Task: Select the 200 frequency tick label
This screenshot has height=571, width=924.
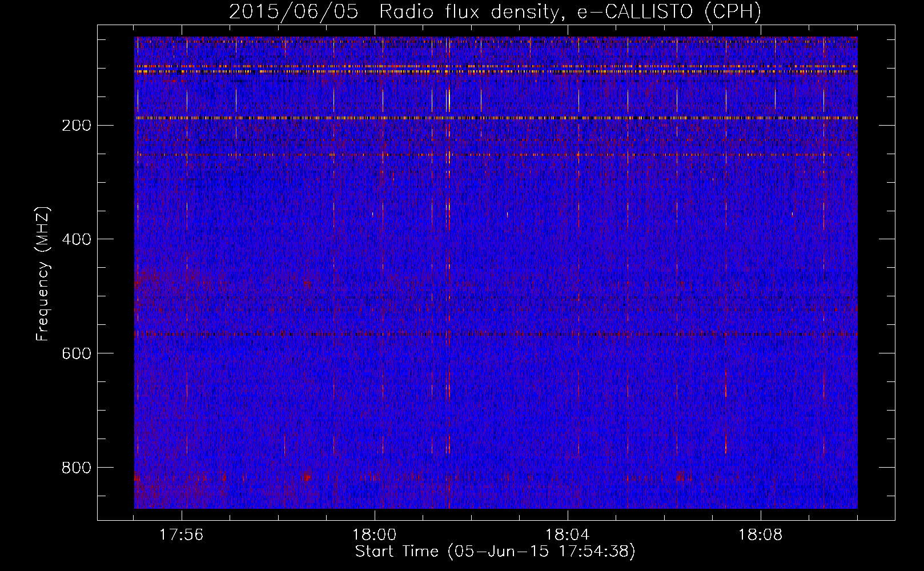Action: pos(76,126)
